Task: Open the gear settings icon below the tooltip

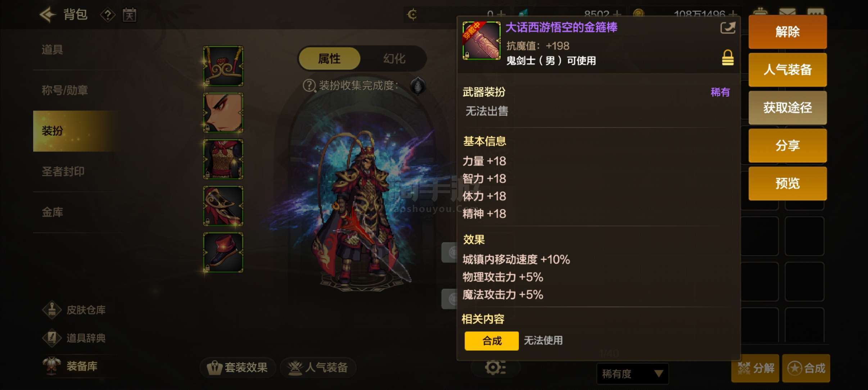Action: (x=495, y=367)
